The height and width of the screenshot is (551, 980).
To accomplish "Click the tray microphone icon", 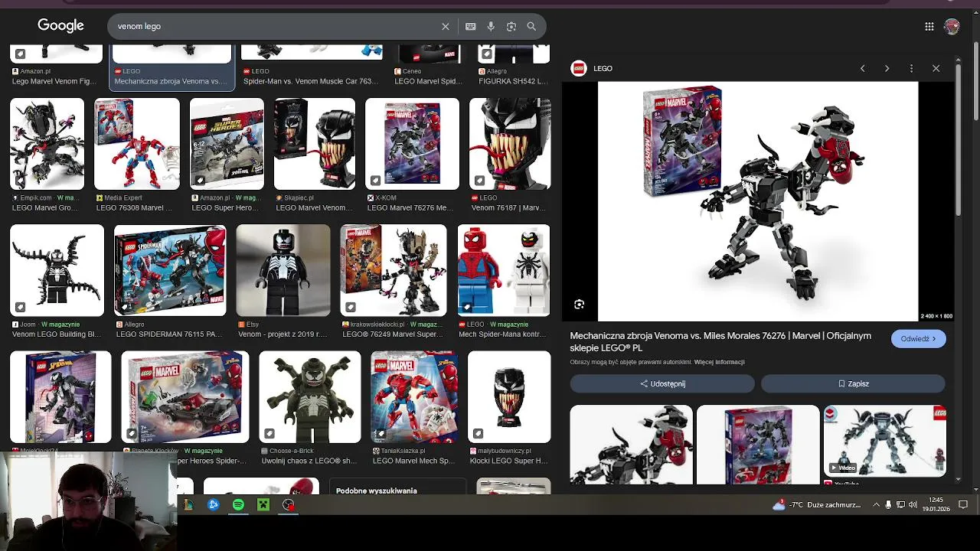I will [888, 504].
